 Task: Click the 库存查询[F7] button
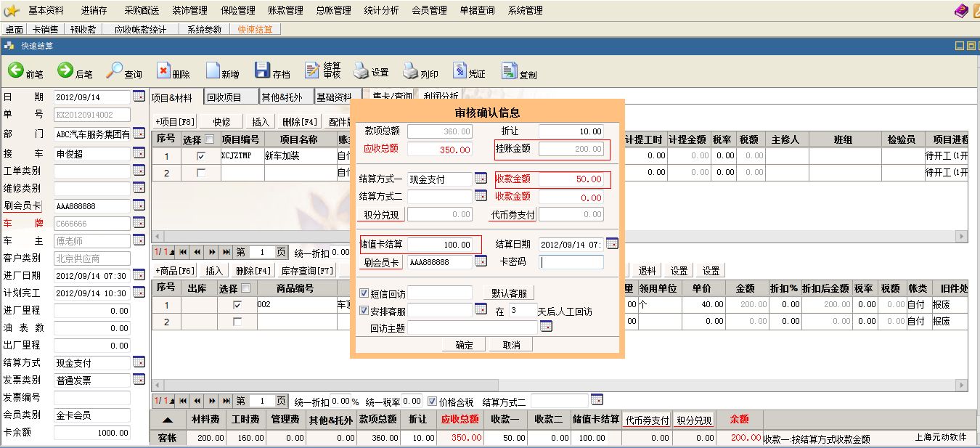[x=308, y=271]
